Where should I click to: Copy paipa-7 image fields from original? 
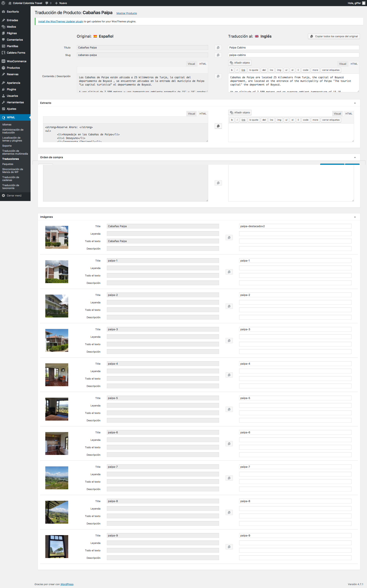229,478
